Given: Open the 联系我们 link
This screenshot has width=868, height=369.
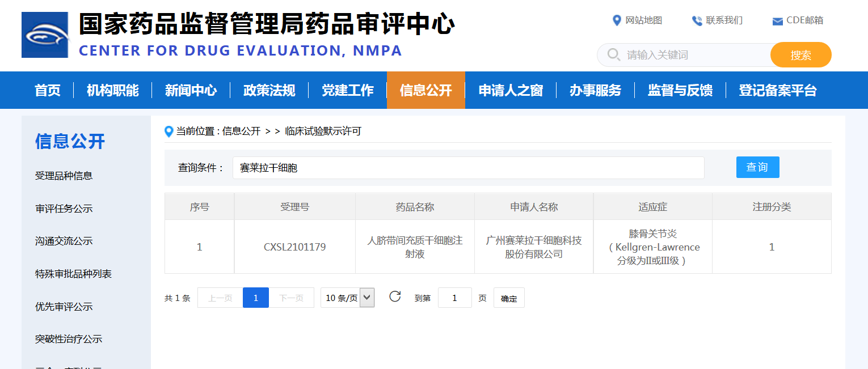Looking at the screenshot, I should coord(724,20).
